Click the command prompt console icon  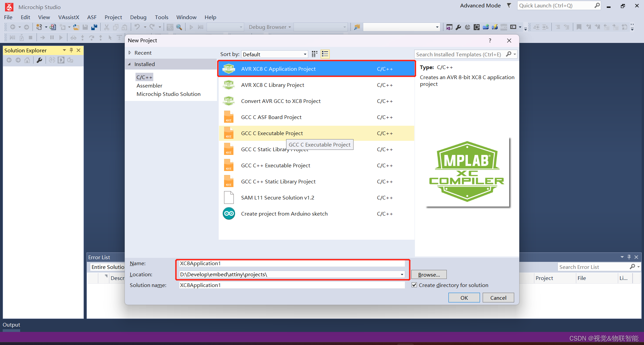pos(513,27)
